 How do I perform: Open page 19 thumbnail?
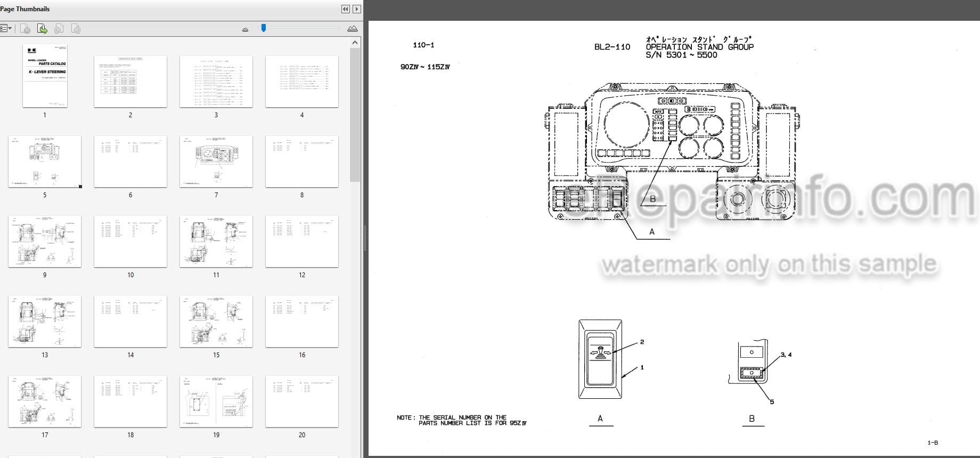(216, 401)
